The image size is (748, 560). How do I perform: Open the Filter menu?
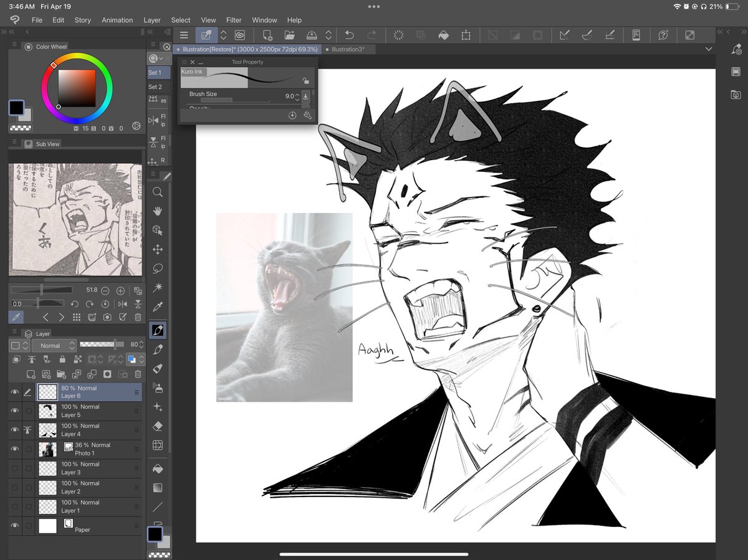click(234, 20)
